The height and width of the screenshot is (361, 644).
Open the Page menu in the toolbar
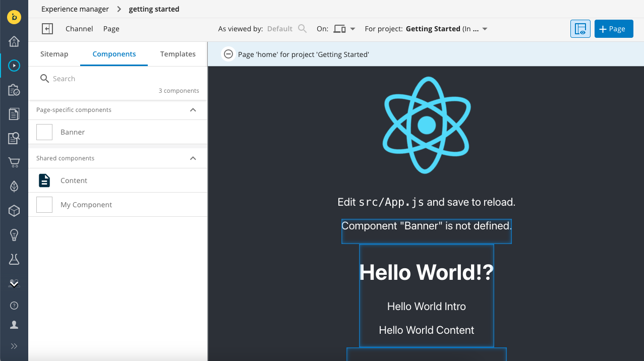(x=111, y=29)
